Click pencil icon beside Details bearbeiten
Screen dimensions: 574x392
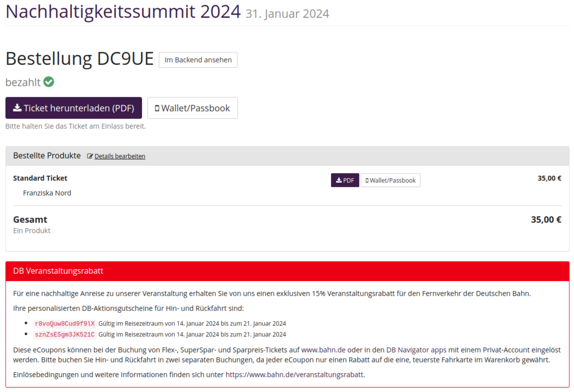(90, 156)
